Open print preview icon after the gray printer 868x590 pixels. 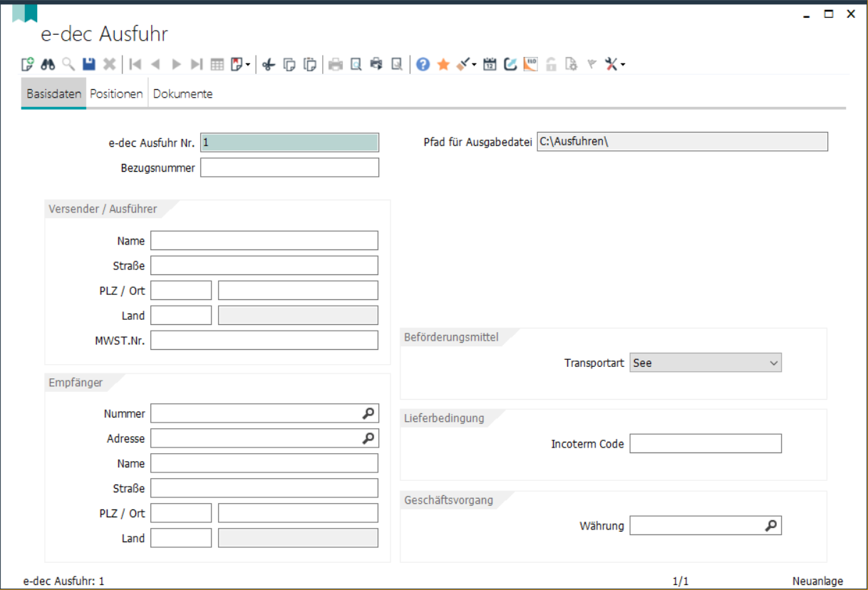(356, 65)
